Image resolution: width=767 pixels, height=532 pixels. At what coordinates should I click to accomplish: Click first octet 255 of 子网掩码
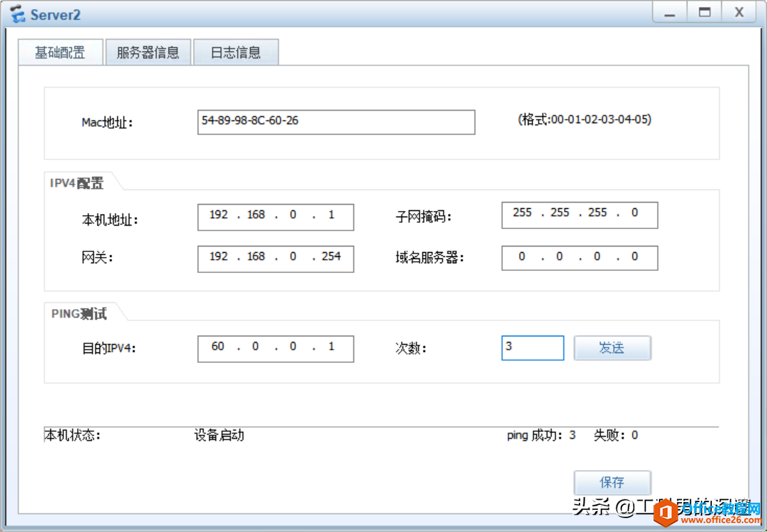(522, 213)
